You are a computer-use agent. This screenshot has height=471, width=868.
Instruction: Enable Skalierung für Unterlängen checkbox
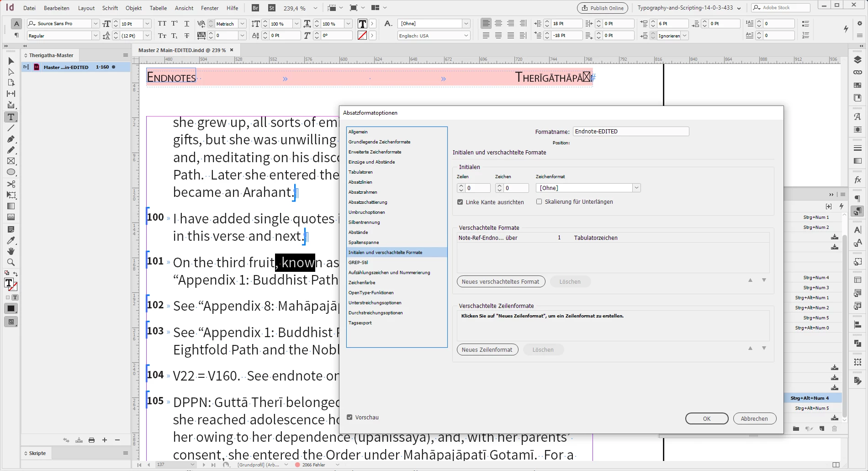539,201
